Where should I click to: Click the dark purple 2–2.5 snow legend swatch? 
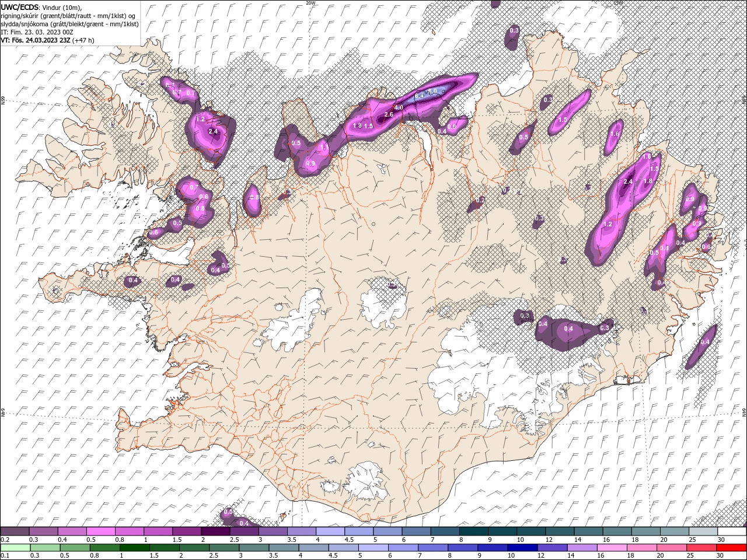click(215, 531)
